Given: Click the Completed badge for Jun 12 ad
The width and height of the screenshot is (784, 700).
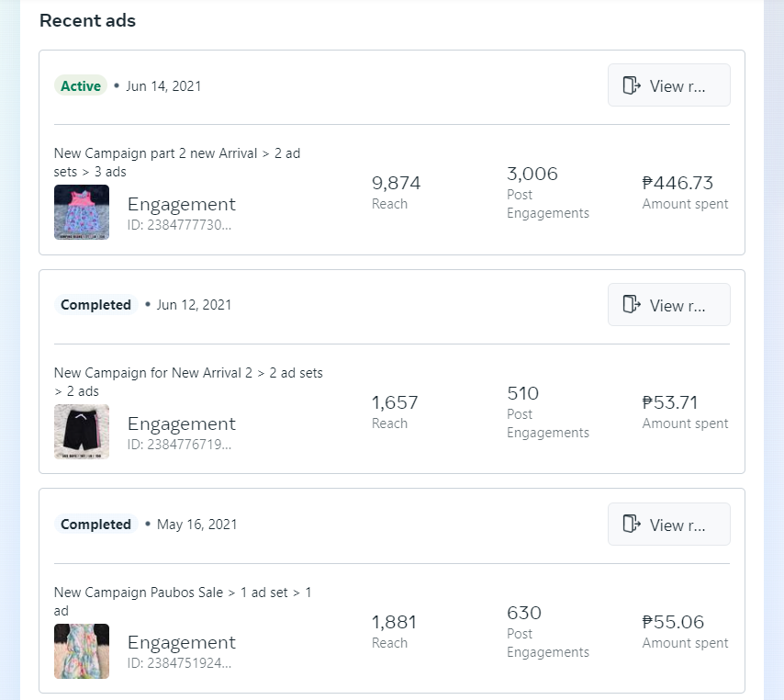Looking at the screenshot, I should pos(95,305).
